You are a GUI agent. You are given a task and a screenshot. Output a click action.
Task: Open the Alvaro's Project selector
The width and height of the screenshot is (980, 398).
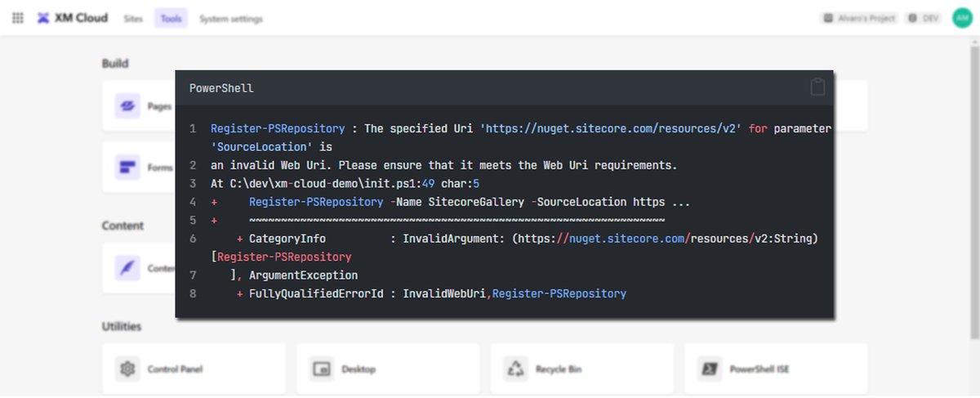[858, 18]
